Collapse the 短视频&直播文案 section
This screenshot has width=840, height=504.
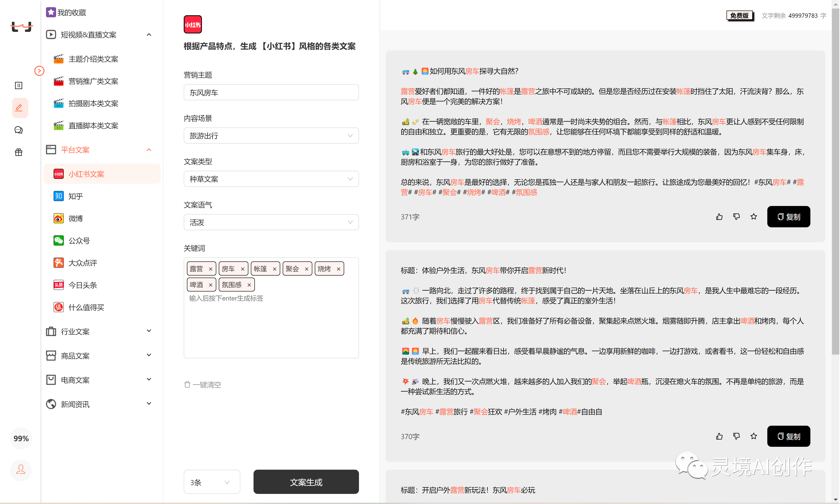tap(149, 35)
